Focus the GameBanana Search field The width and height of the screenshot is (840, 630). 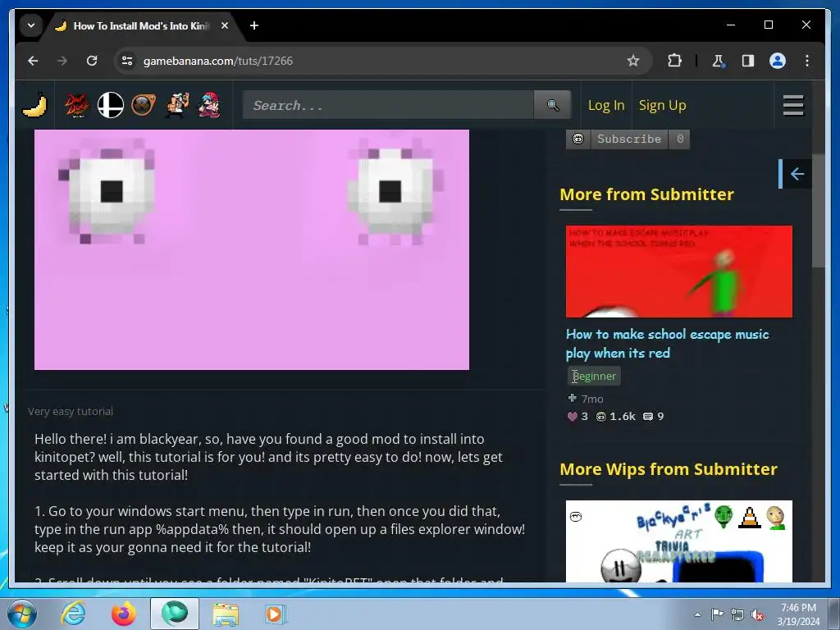[388, 105]
